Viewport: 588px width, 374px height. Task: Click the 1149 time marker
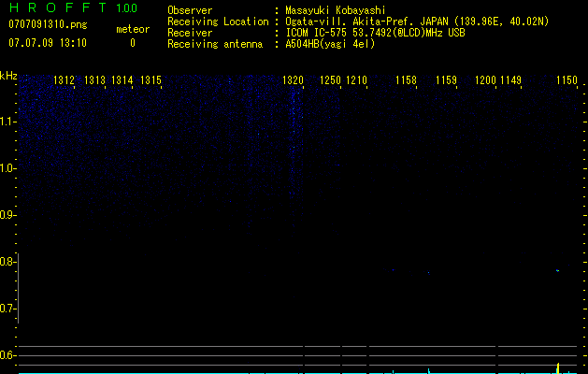510,80
